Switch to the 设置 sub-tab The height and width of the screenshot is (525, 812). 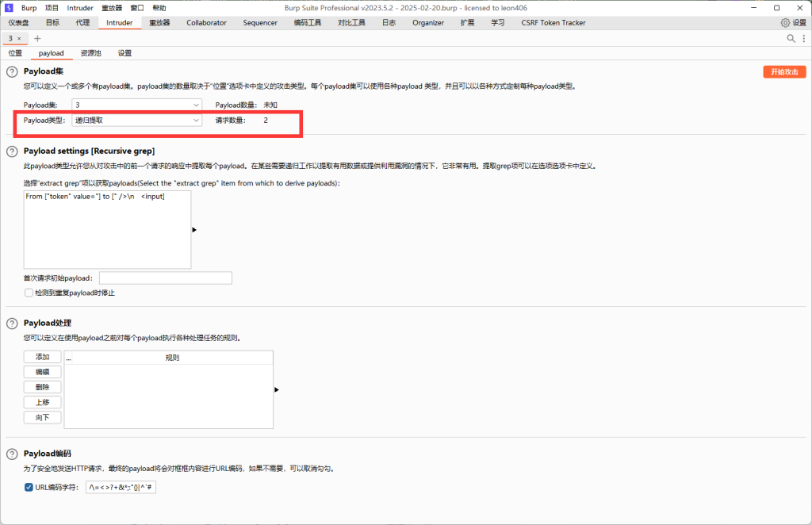click(x=124, y=53)
